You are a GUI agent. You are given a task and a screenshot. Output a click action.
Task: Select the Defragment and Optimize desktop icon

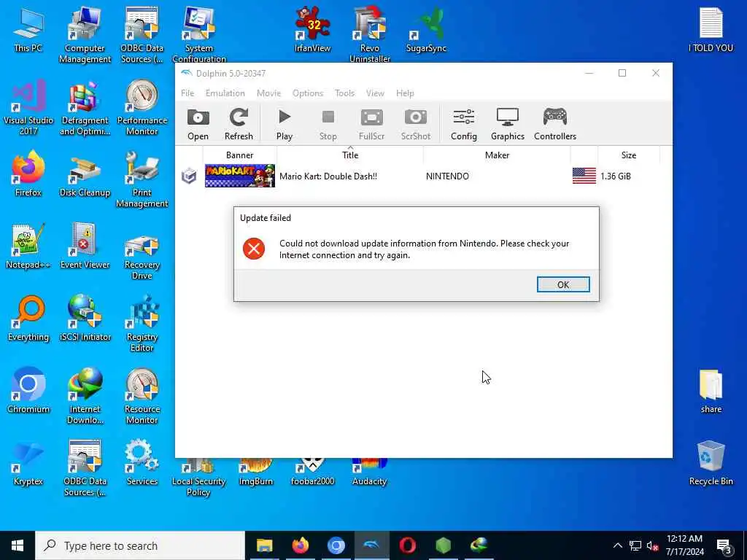pos(85,108)
